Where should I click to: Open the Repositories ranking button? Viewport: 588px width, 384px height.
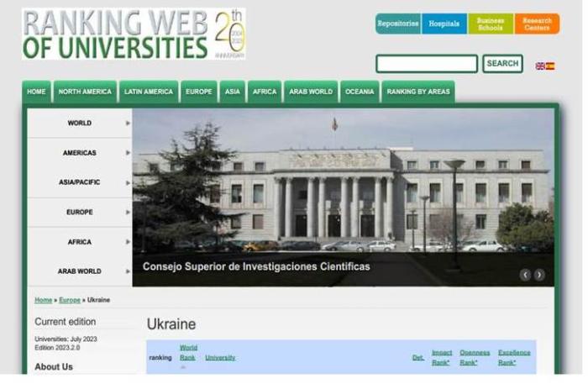click(x=398, y=24)
